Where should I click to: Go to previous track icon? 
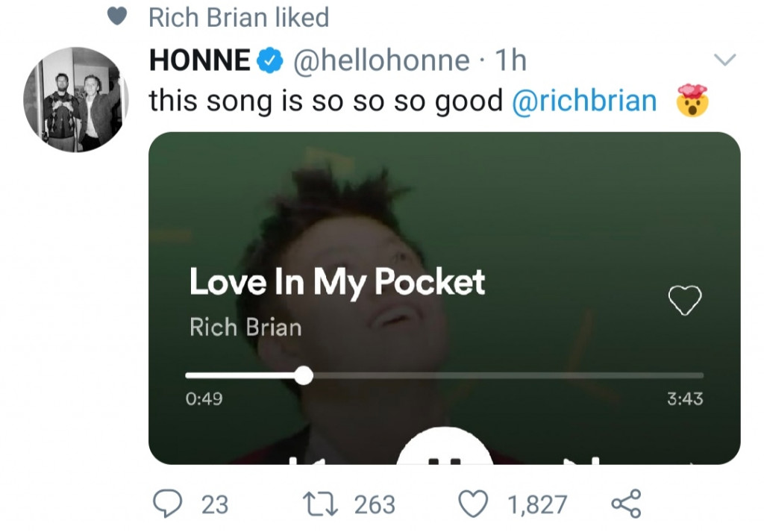coord(315,460)
